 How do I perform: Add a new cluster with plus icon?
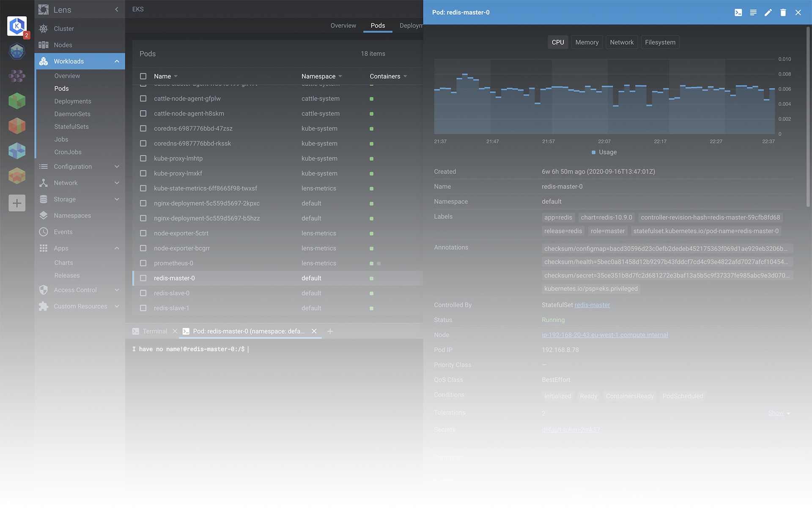pyautogui.click(x=17, y=203)
